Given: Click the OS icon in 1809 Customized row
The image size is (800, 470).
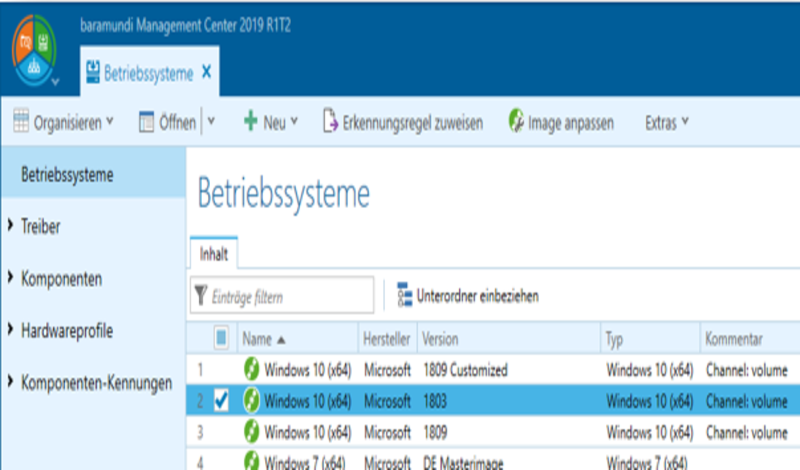Looking at the screenshot, I should [x=252, y=369].
